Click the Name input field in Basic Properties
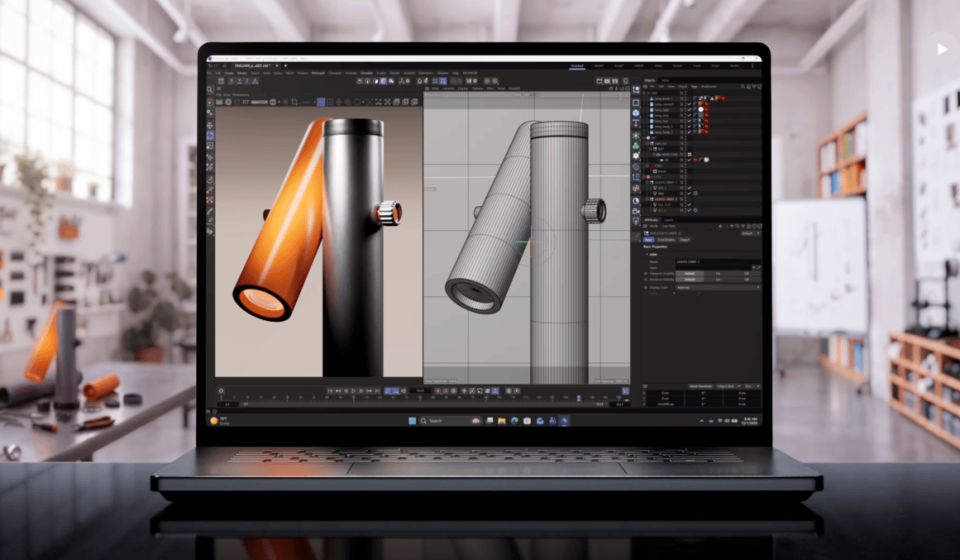 point(718,262)
